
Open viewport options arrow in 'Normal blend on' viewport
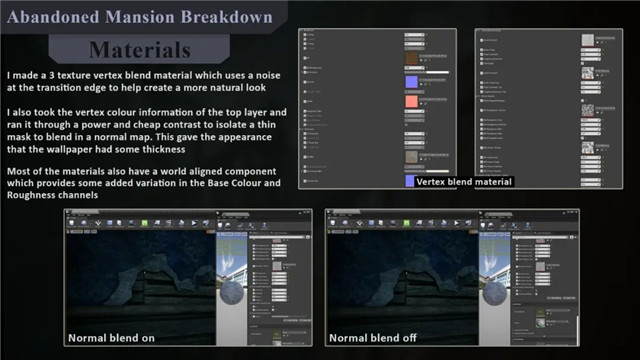[68, 232]
